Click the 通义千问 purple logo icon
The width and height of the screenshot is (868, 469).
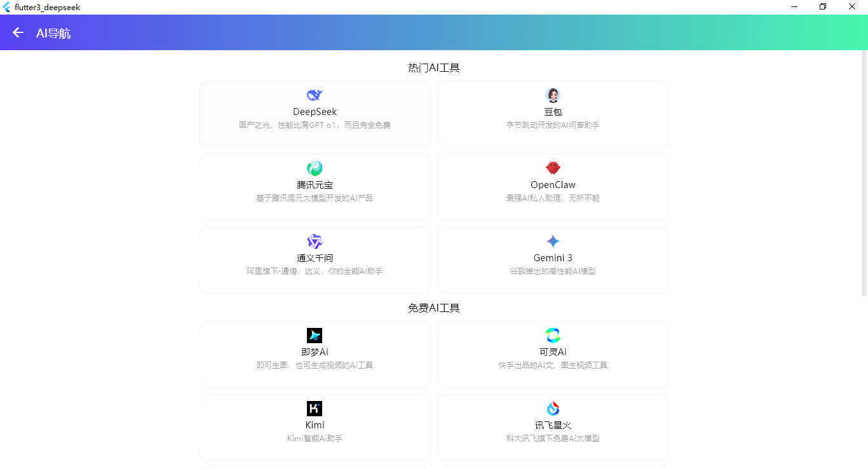point(314,241)
